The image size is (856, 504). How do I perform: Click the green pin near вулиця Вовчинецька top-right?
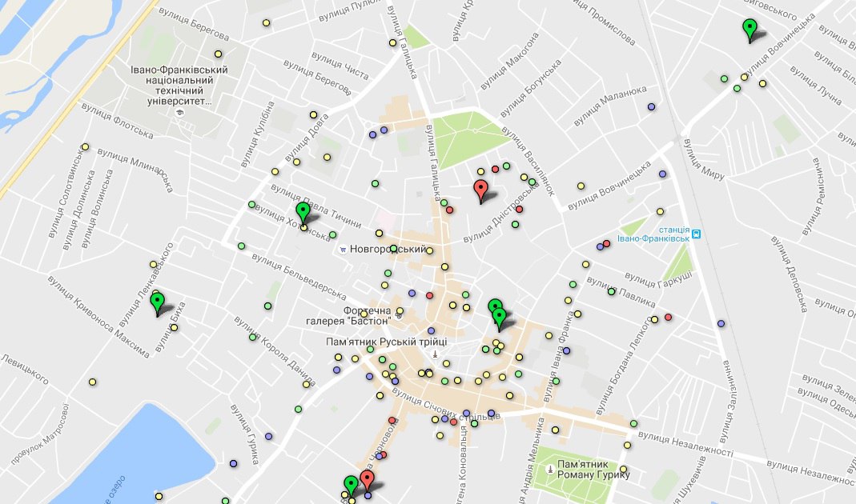[750, 30]
